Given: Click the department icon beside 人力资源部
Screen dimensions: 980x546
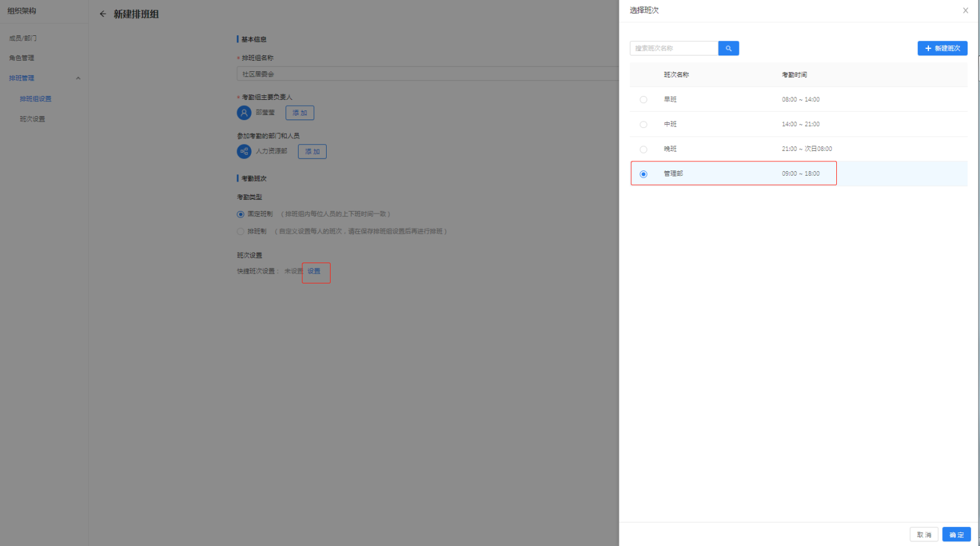Looking at the screenshot, I should [x=244, y=152].
